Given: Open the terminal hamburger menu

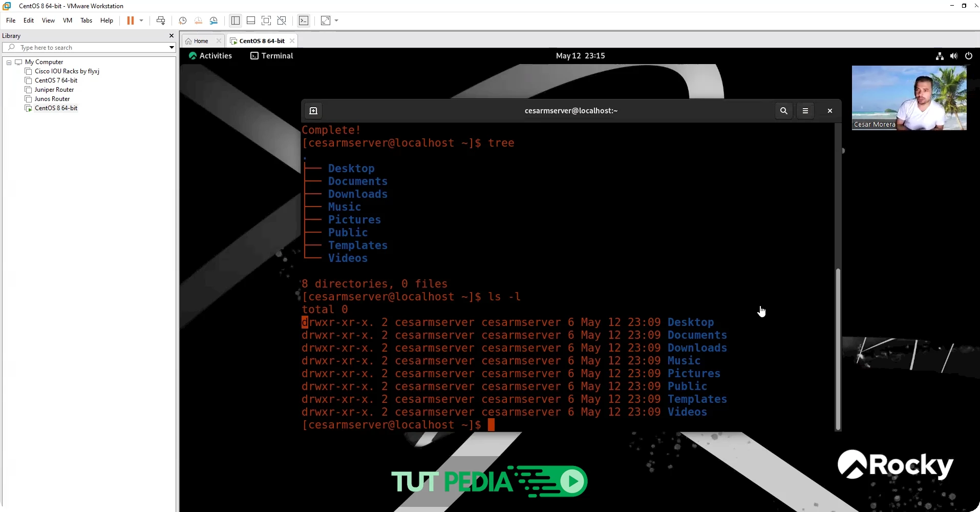Looking at the screenshot, I should [805, 111].
